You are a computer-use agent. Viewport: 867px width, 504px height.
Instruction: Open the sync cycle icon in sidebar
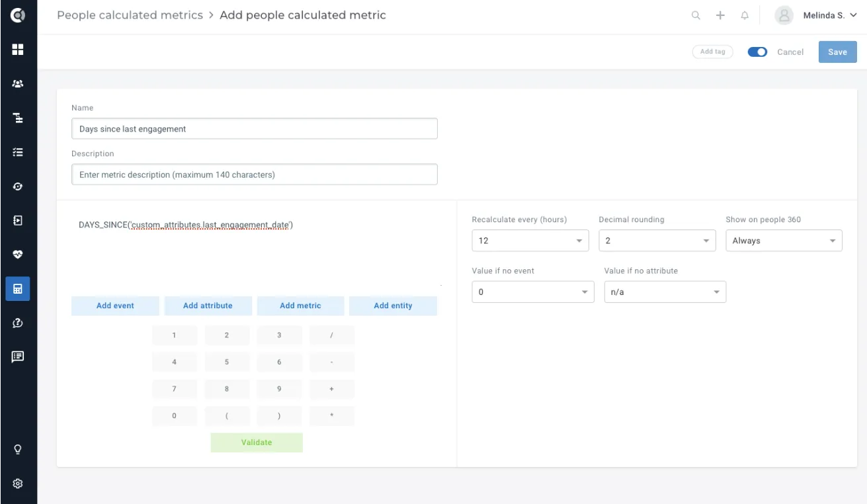18,187
